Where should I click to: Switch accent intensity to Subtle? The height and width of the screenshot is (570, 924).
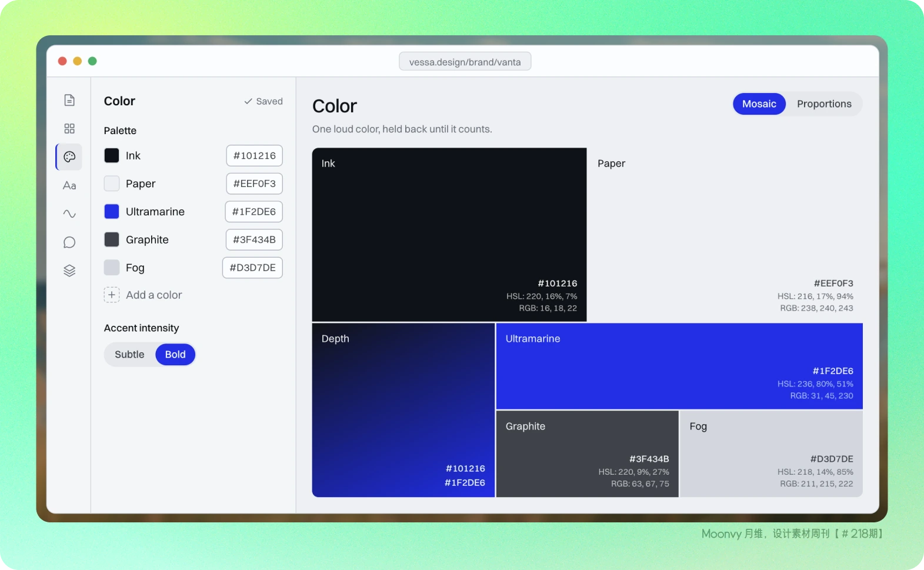point(129,354)
